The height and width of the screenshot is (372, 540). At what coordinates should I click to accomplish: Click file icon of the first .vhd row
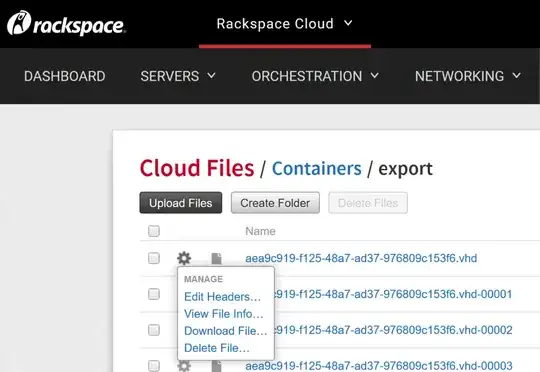tap(216, 258)
